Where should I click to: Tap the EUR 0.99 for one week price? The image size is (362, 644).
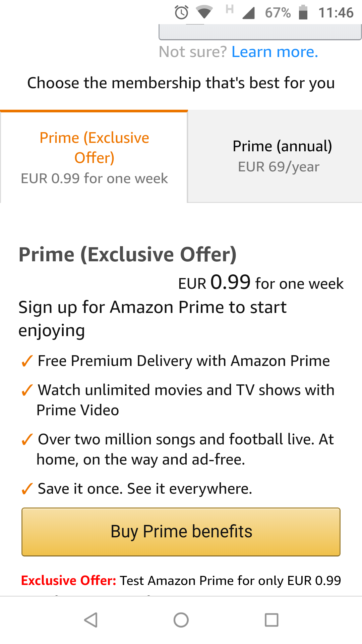[x=261, y=283]
